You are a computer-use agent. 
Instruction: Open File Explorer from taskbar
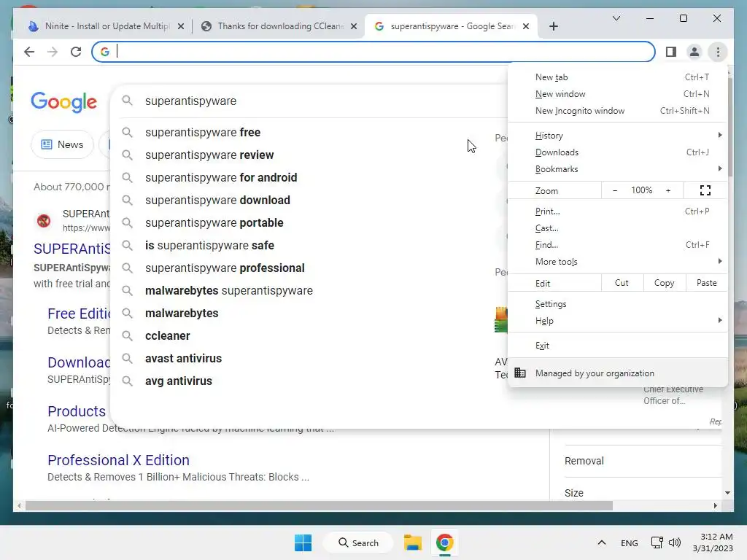[x=413, y=542]
